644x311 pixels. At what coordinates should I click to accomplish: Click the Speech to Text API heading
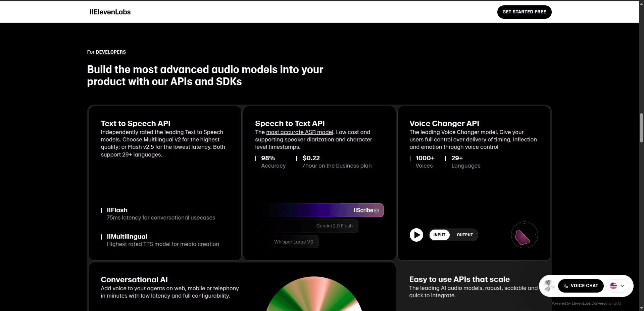(x=290, y=123)
